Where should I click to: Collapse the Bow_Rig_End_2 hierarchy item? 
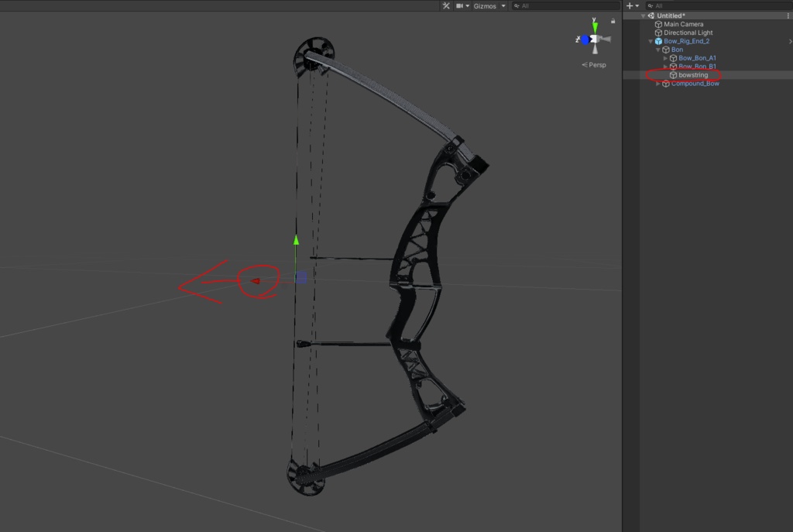(650, 41)
